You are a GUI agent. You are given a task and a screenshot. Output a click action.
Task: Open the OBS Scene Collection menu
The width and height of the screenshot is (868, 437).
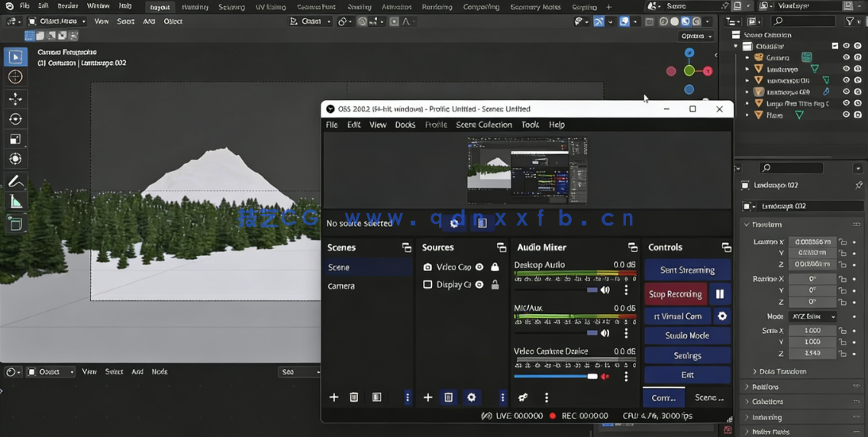tap(484, 125)
